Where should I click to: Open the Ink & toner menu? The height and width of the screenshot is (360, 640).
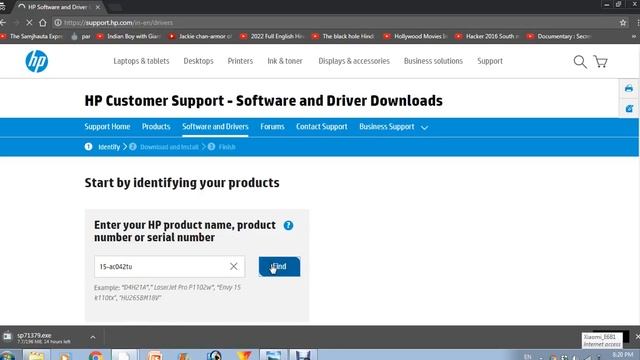pos(285,61)
